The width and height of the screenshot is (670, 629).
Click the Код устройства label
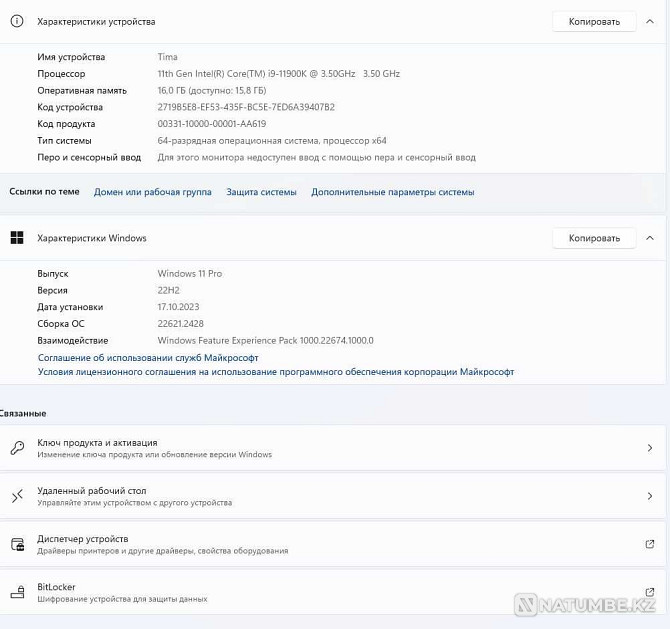(x=70, y=107)
